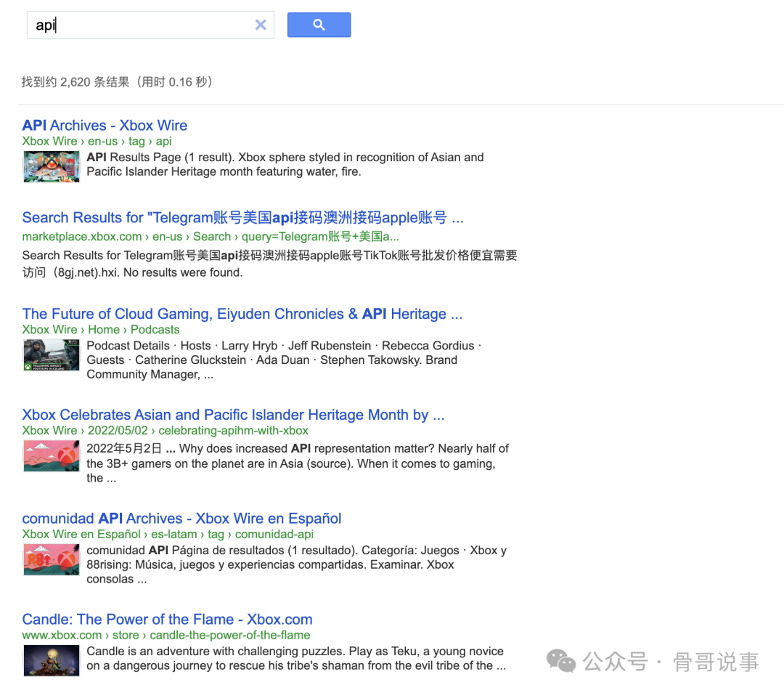Viewport: 784px width, 693px height.
Task: Open "comunidad API Archives - Xbox Wire en Español"
Action: pos(181,519)
